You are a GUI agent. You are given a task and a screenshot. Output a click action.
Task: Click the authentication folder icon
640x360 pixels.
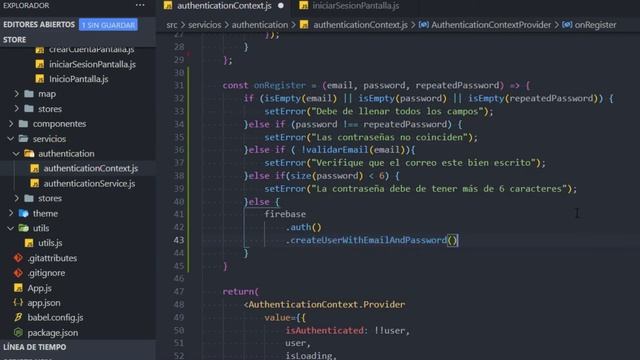[x=29, y=153]
